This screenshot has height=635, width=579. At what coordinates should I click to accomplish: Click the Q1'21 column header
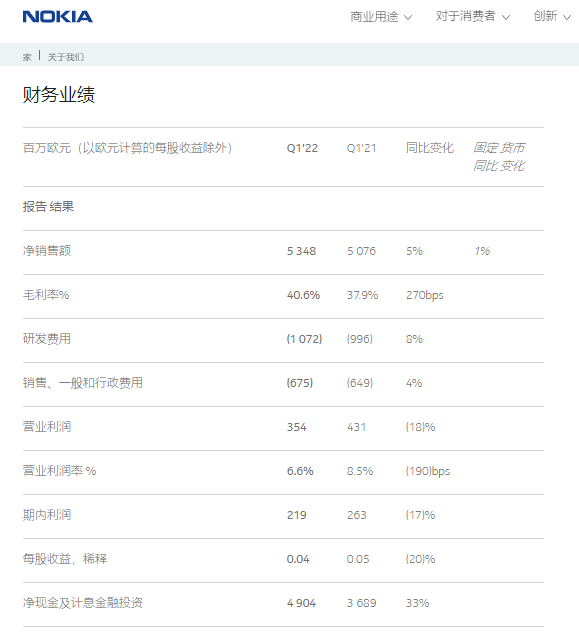361,148
